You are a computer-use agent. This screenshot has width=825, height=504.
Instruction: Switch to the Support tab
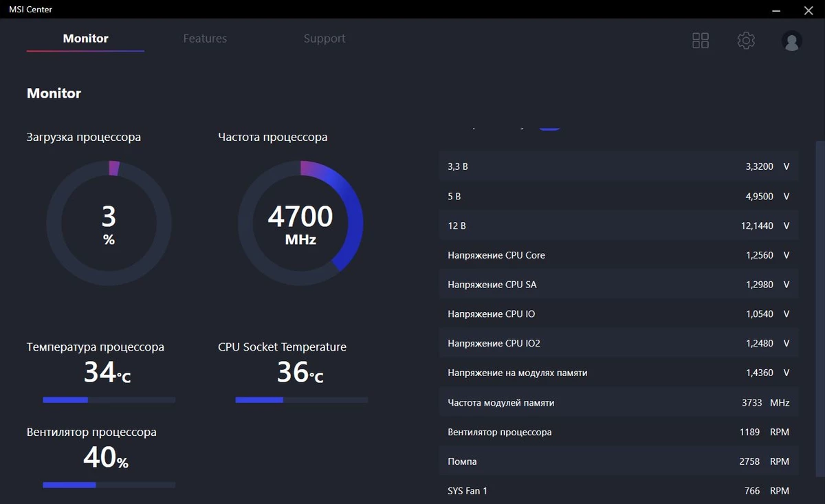pos(324,39)
